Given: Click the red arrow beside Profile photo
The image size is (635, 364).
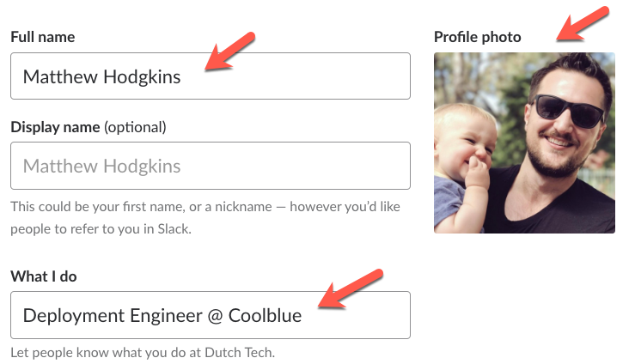Looking at the screenshot, I should [583, 23].
